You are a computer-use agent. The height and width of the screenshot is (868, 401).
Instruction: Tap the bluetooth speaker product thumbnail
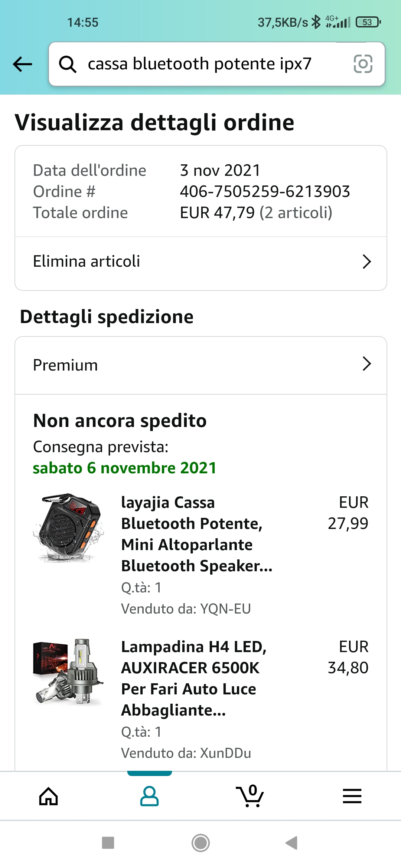(x=68, y=527)
